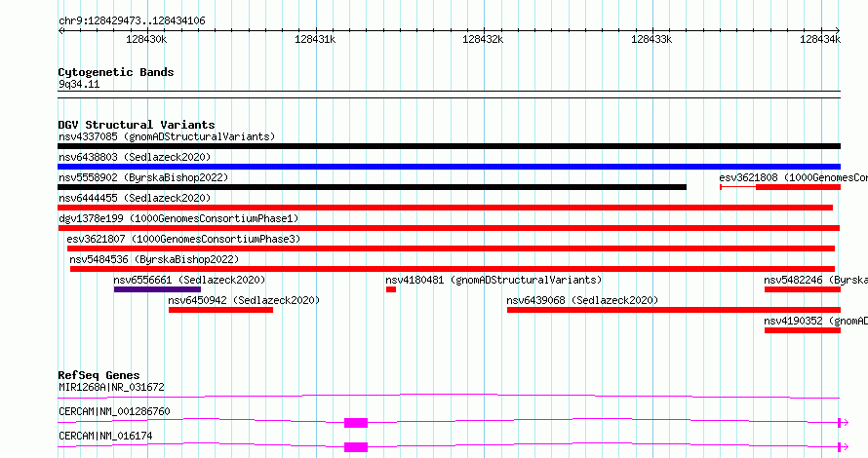The image size is (868, 458).
Task: Open variant label esv3621808
Action: click(x=793, y=177)
